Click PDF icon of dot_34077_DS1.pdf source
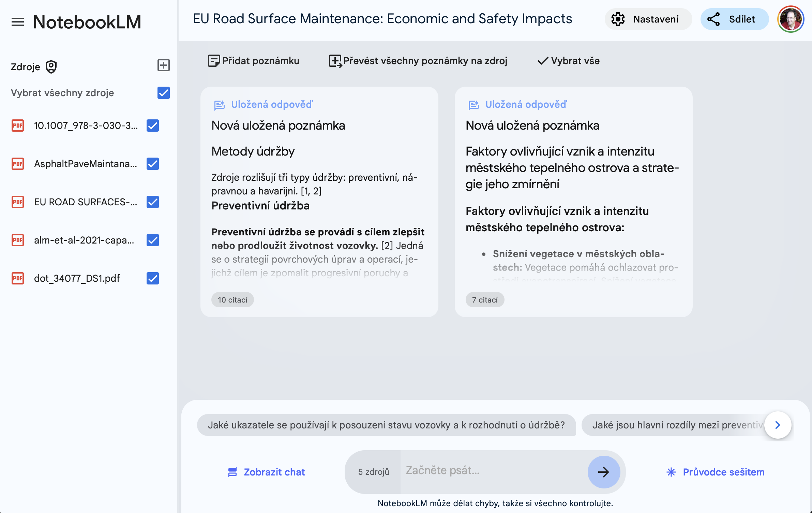The height and width of the screenshot is (513, 812). point(18,278)
